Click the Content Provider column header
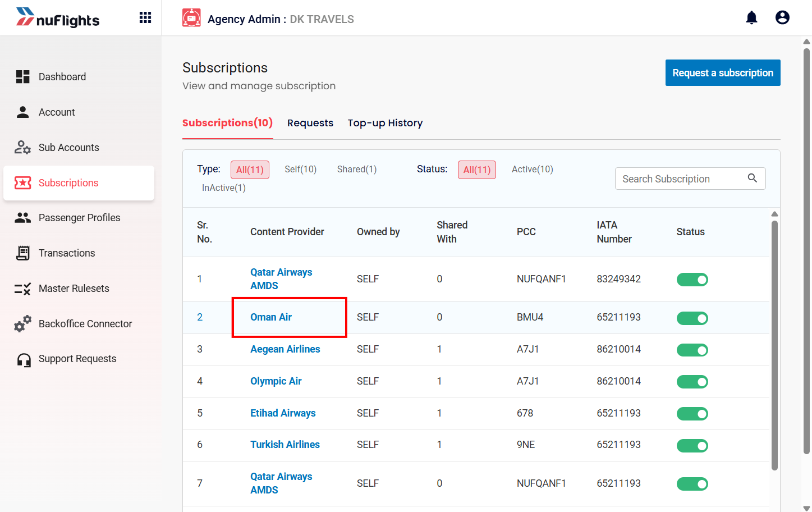This screenshot has height=512, width=812. [x=287, y=232]
